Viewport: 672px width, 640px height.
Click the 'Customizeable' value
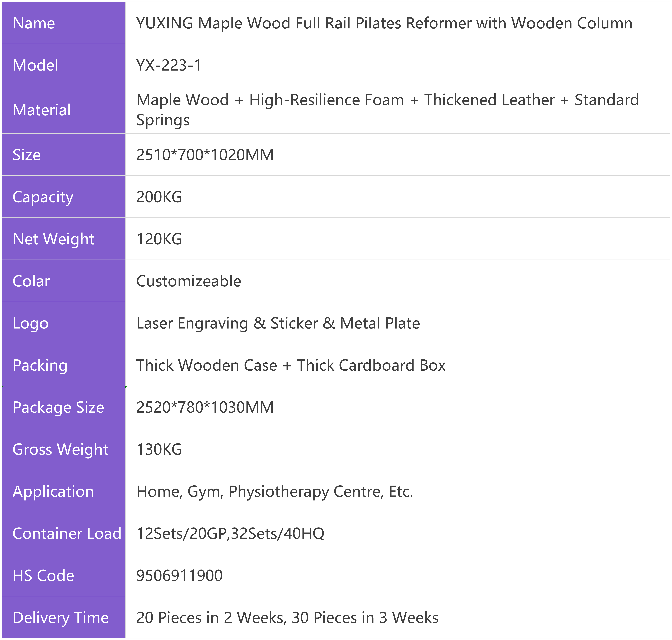point(189,281)
